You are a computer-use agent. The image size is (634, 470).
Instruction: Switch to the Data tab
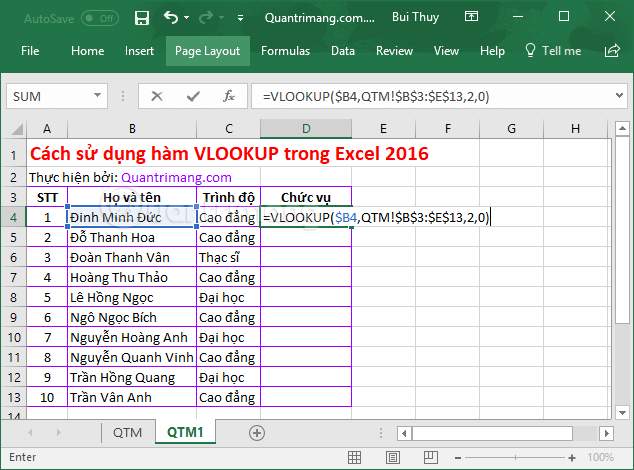click(343, 51)
